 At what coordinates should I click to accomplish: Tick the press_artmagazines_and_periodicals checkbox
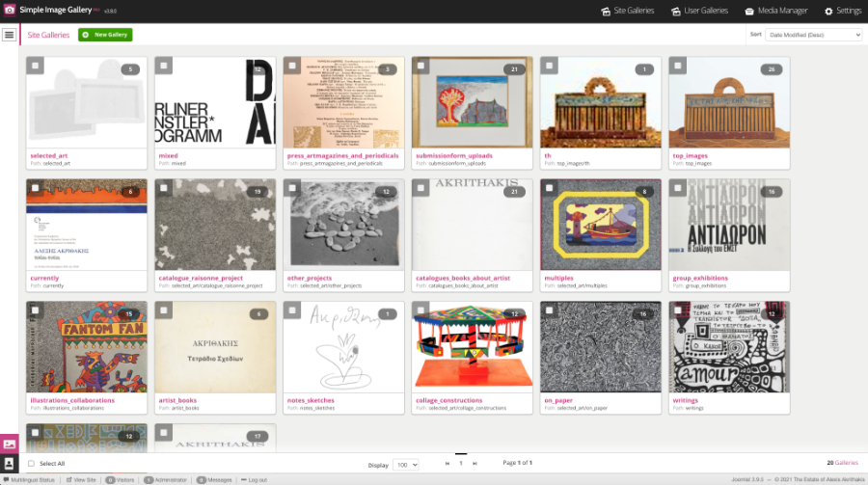[x=292, y=66]
